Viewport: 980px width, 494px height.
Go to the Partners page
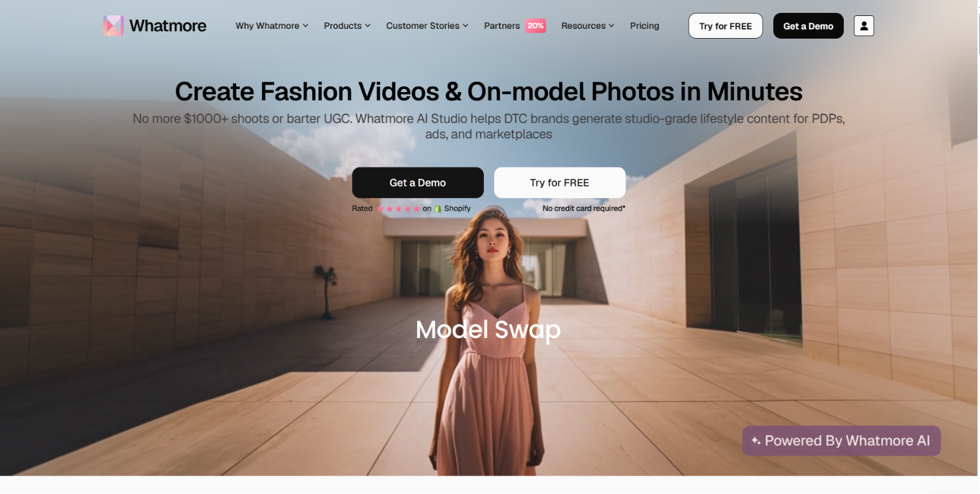click(502, 26)
